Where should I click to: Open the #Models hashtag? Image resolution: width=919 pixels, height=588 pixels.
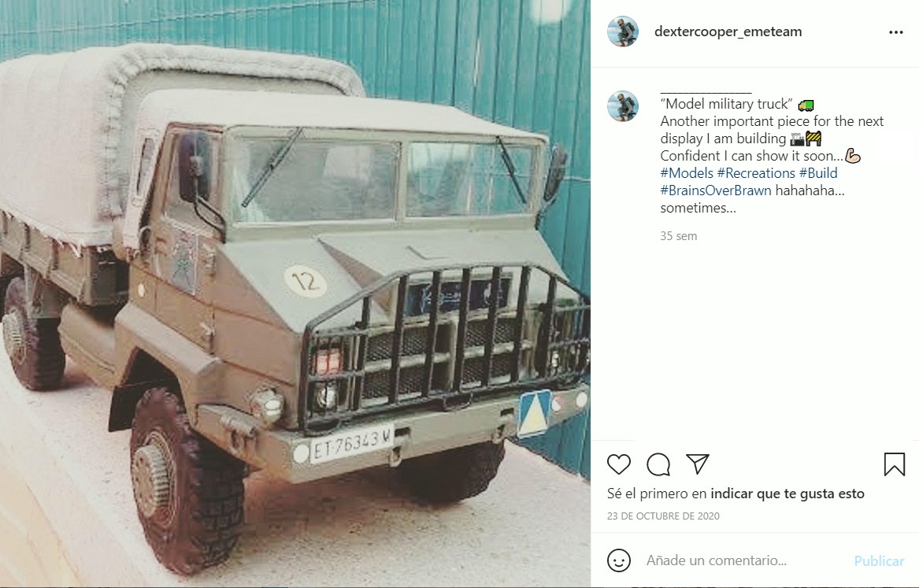click(x=687, y=172)
